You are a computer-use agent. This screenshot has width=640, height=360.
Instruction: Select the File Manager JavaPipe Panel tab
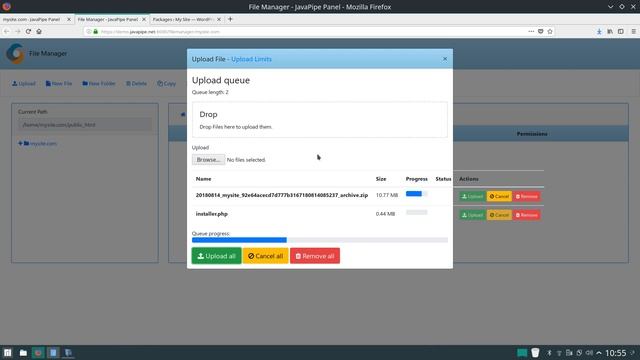[108, 19]
